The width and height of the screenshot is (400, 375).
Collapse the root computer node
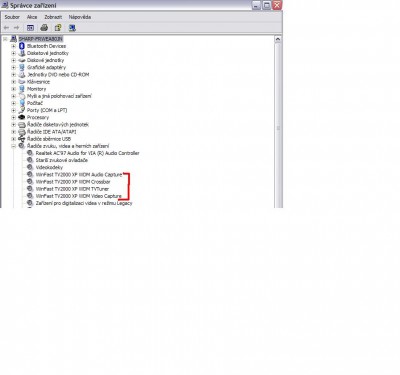tap(5, 39)
